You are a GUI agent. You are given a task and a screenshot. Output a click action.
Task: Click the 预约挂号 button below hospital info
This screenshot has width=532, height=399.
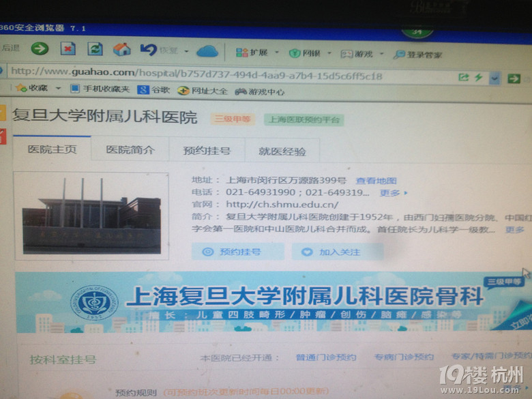(x=238, y=252)
